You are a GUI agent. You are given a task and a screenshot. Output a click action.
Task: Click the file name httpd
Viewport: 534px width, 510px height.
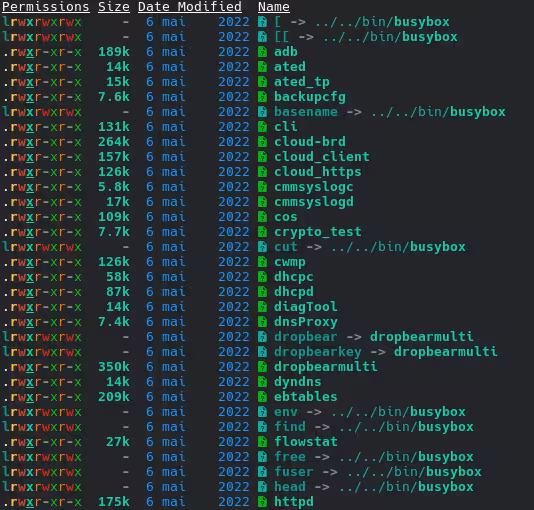pyautogui.click(x=294, y=502)
